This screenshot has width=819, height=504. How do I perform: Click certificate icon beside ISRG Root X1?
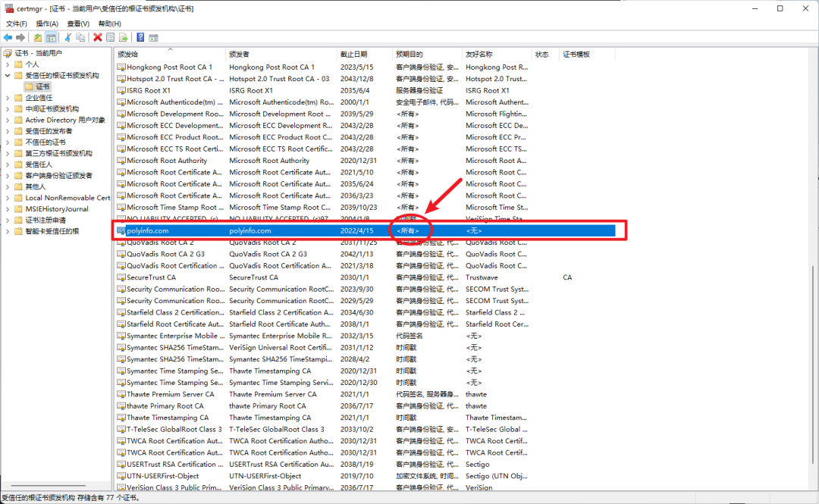tap(121, 90)
